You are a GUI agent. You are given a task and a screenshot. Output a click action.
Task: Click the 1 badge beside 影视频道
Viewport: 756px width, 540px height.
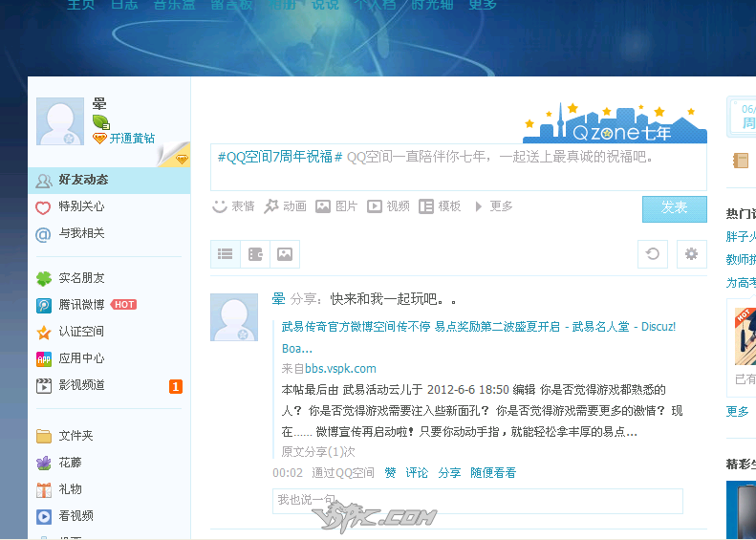click(x=176, y=387)
